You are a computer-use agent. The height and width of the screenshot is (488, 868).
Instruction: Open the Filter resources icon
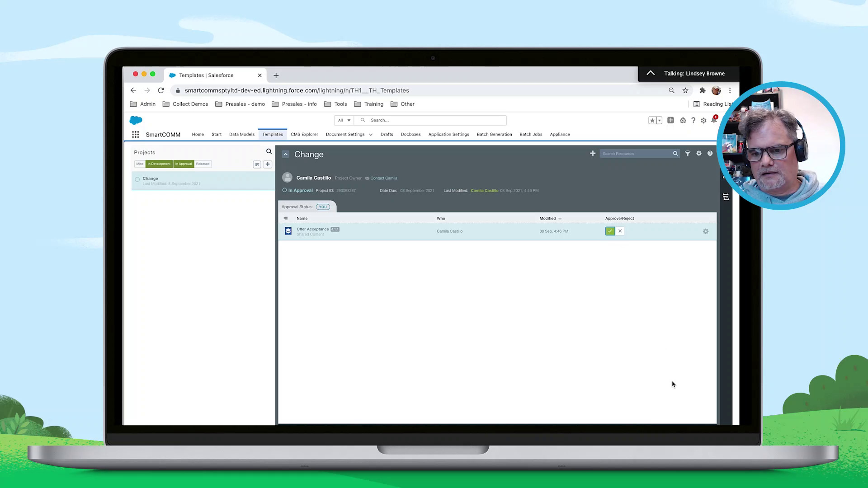(688, 154)
